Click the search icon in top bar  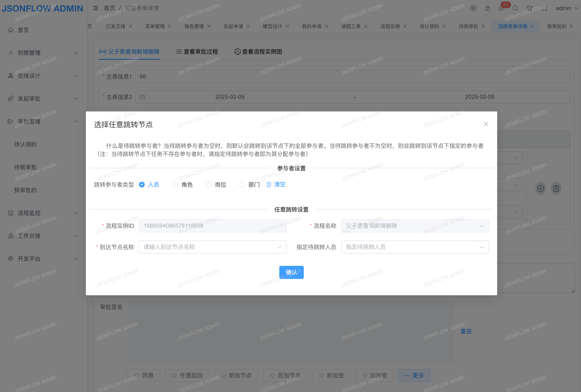coord(515,8)
